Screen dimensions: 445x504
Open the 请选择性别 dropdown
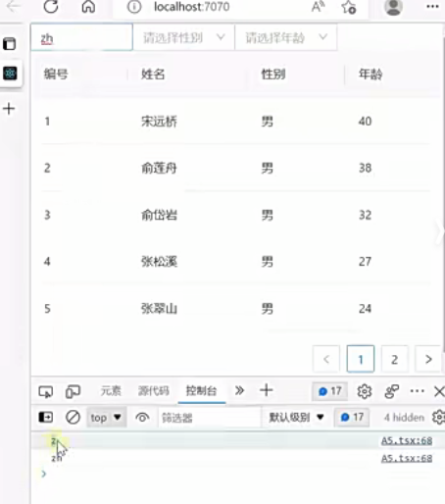[x=184, y=38]
